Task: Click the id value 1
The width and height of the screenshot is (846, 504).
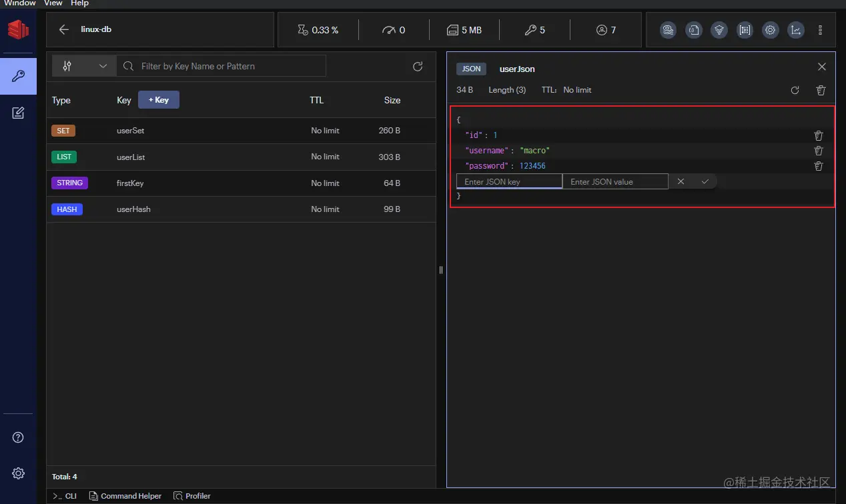Action: pos(495,135)
